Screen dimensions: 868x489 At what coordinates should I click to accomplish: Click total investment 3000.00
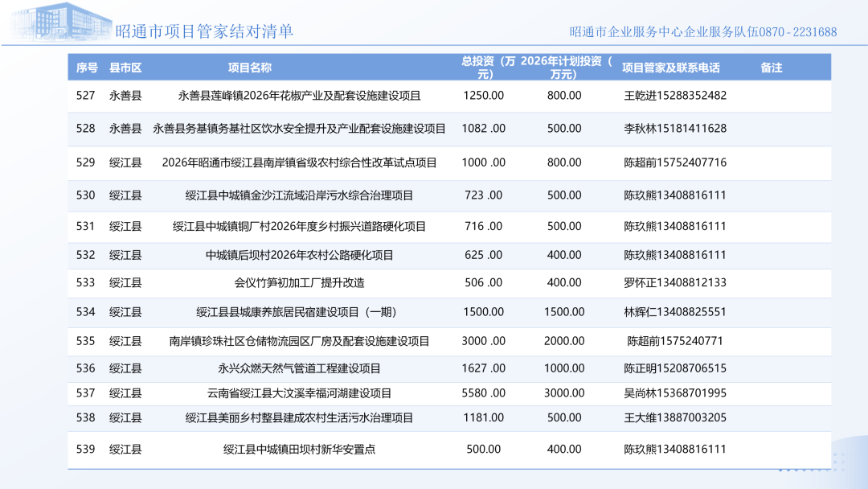coord(484,341)
